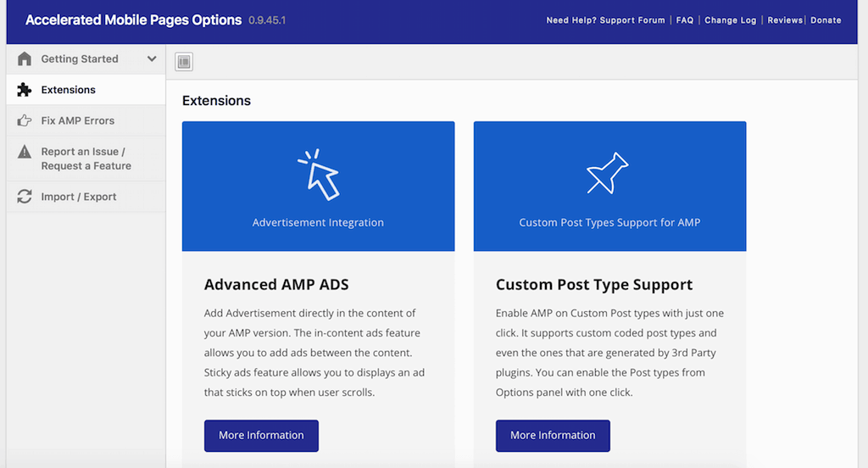Click the Fix AMP Errors thumbs-up icon
The height and width of the screenshot is (468, 868).
(25, 121)
